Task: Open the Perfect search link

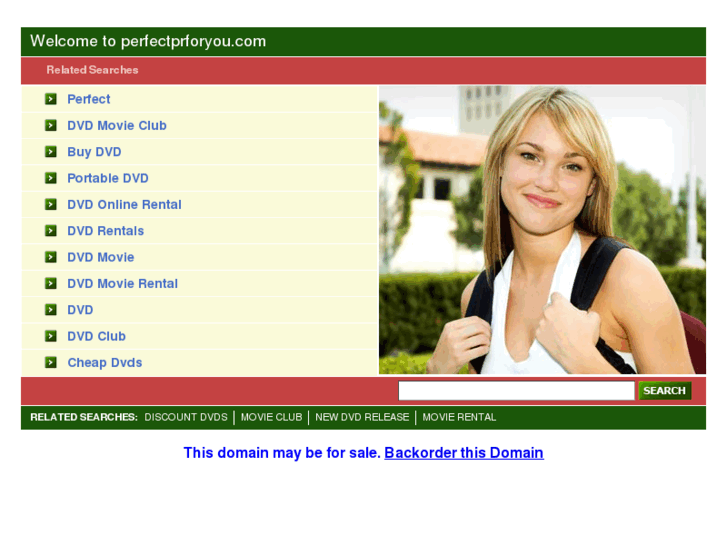Action: 89,99
